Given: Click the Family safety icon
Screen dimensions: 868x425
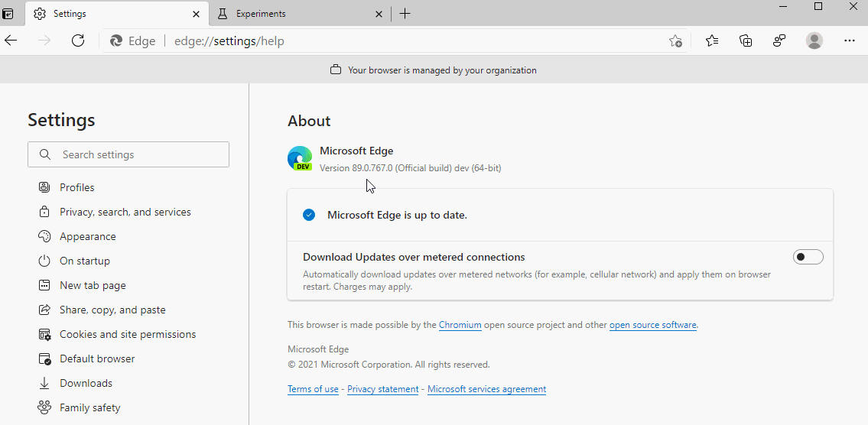Looking at the screenshot, I should [44, 408].
